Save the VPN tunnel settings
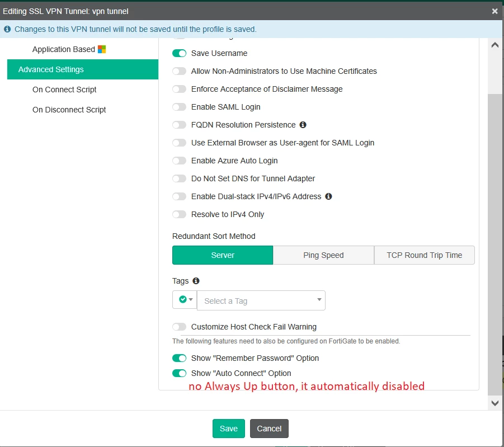Image resolution: width=504 pixels, height=447 pixels. pyautogui.click(x=229, y=429)
